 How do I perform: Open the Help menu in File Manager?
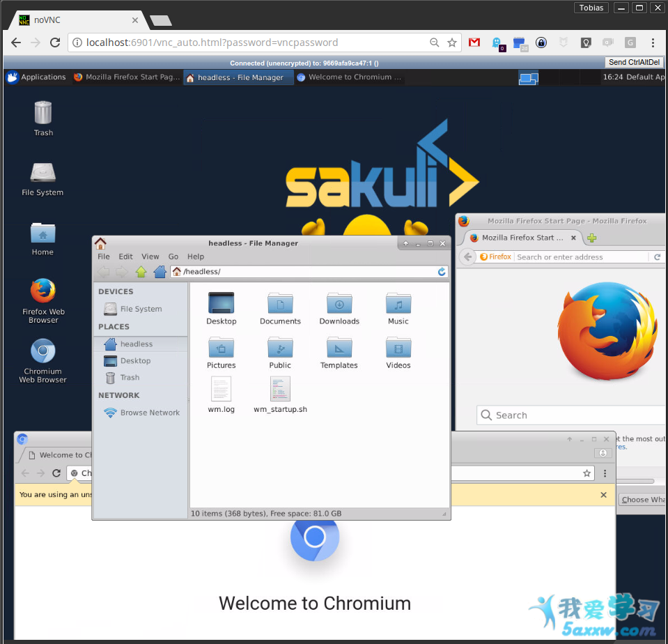(x=196, y=256)
